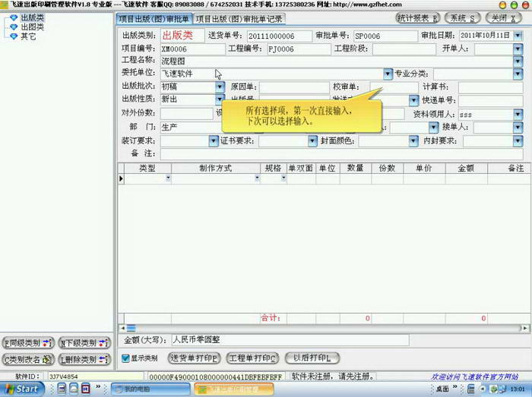Toggle the 显示类别 checkbox
The width and height of the screenshot is (532, 397).
pos(126,358)
